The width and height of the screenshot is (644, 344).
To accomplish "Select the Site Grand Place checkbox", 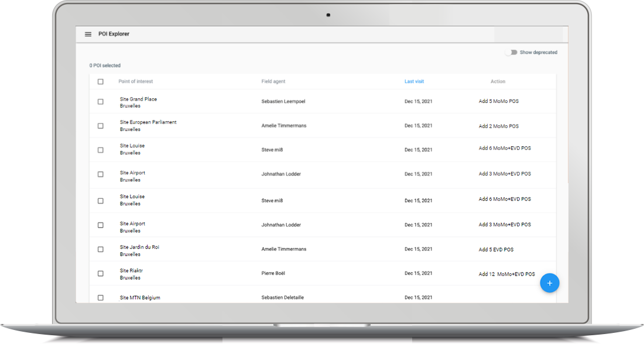I will coord(101,102).
